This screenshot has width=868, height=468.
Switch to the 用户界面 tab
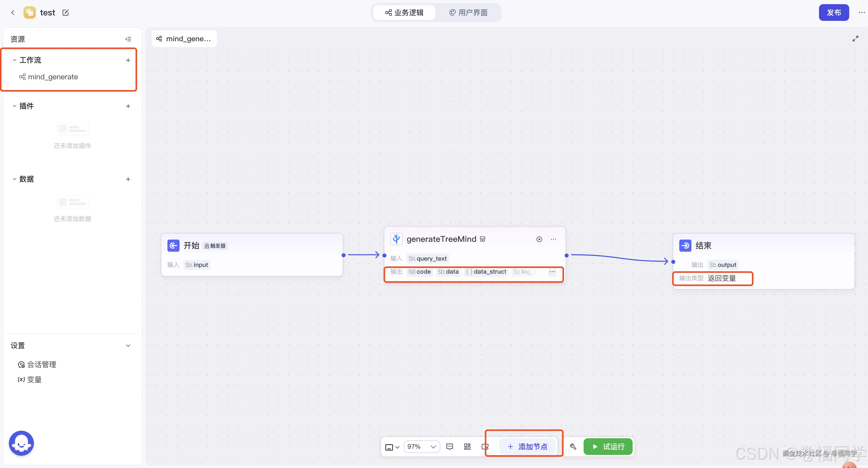(x=468, y=13)
